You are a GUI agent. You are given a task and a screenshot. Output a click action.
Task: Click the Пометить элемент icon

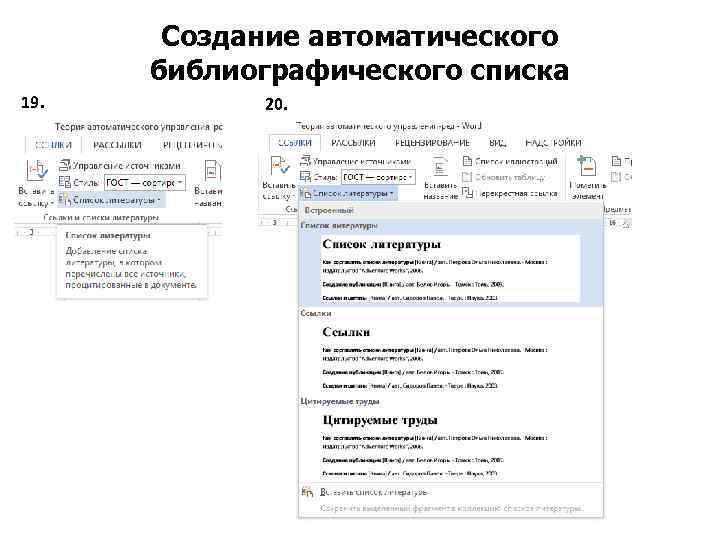587,166
